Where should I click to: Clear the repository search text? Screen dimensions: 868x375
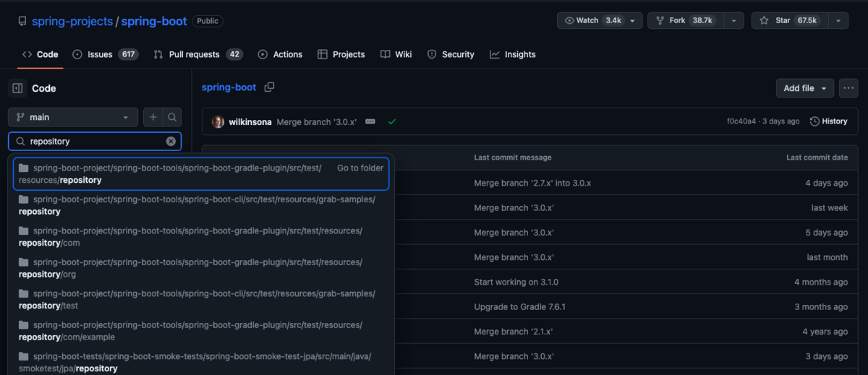171,142
